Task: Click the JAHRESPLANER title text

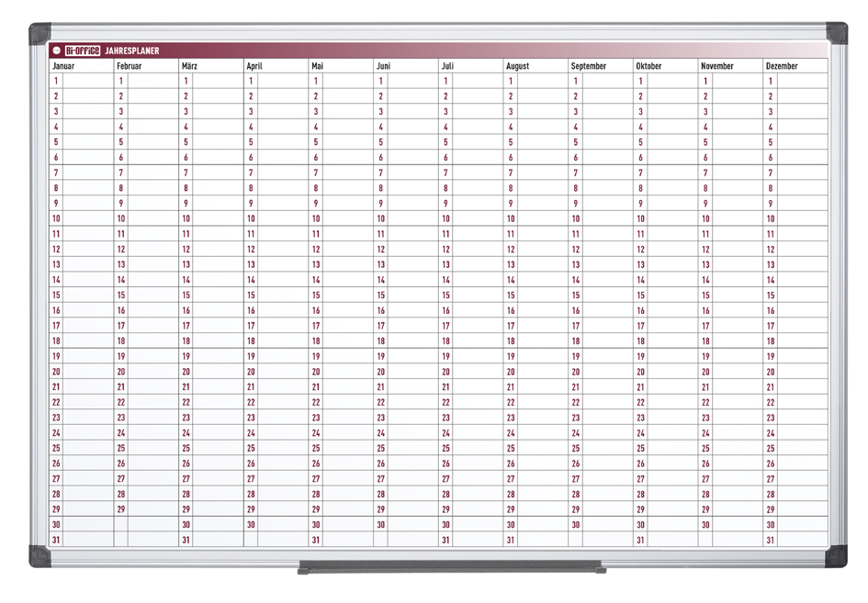Action: point(132,50)
